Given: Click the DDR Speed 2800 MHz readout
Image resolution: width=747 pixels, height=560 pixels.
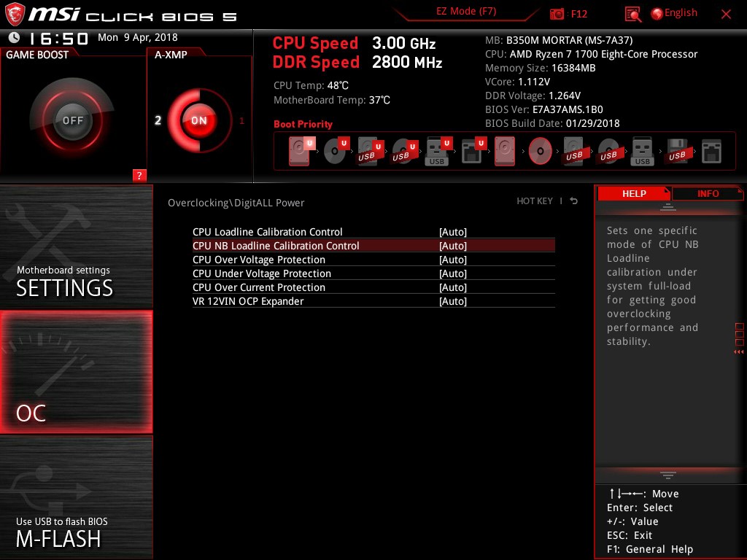Looking at the screenshot, I should (x=357, y=63).
